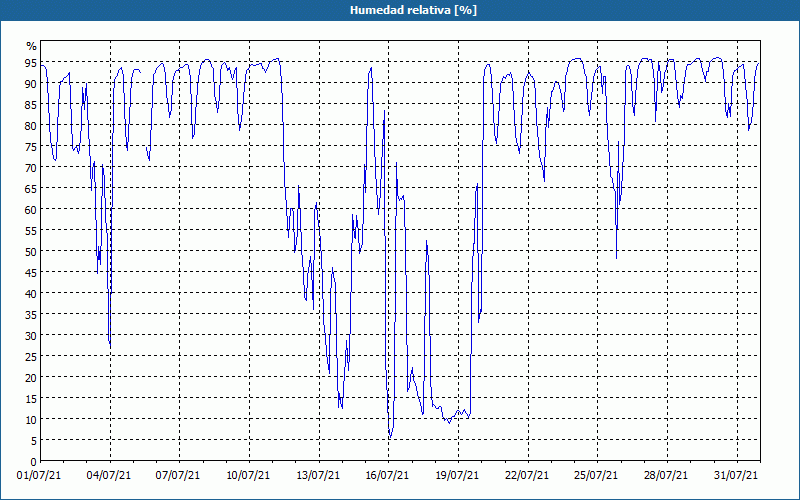Select the 5 y-axis value label

click(34, 441)
